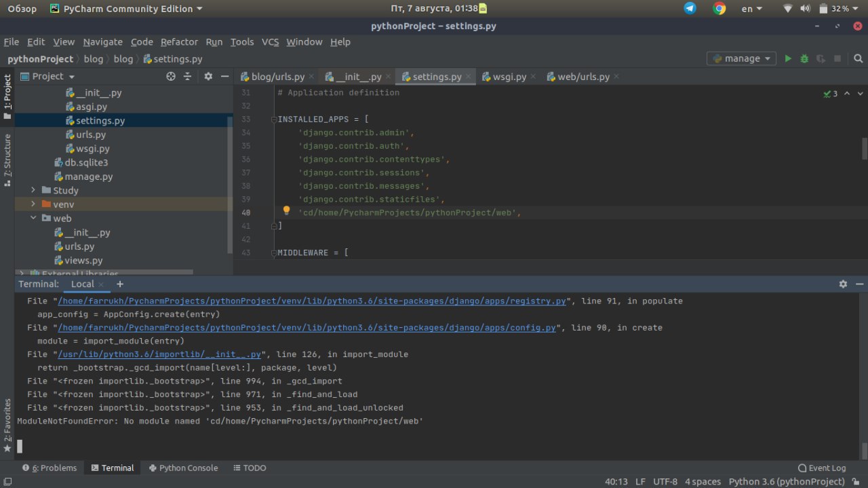
Task: Hide the Terminal panel with minus icon
Action: coord(859,284)
